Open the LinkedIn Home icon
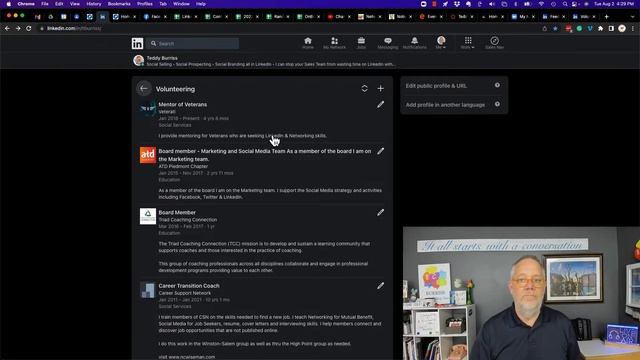 (308, 43)
